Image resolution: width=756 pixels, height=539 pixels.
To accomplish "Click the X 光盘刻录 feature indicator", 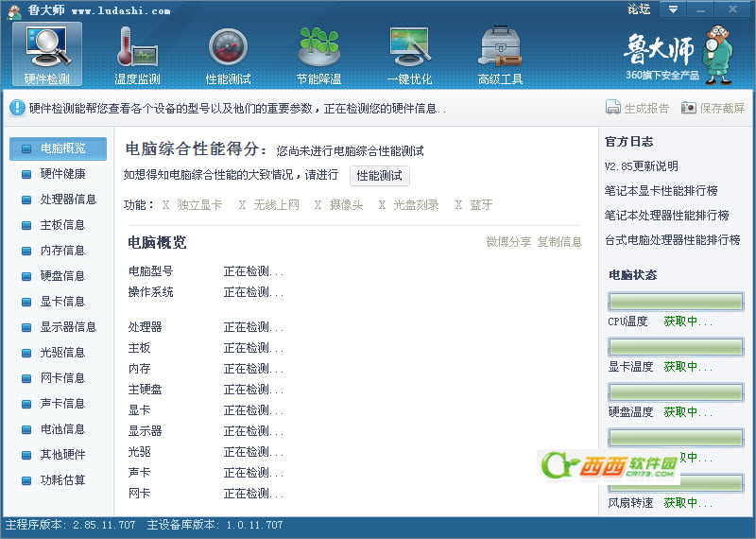I will pos(409,205).
